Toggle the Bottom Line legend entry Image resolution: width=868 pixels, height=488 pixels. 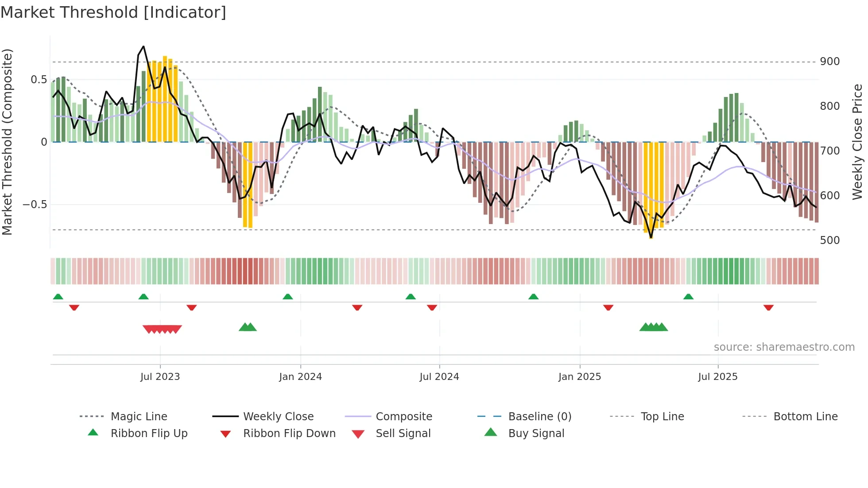click(805, 417)
